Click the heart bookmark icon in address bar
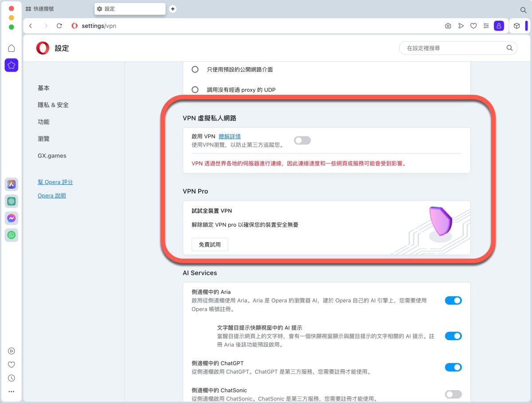Viewport: 532px width, 403px height. coord(473,26)
